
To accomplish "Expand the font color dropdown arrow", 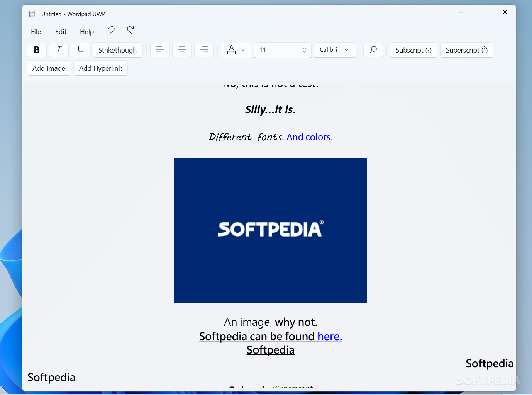I will [243, 50].
